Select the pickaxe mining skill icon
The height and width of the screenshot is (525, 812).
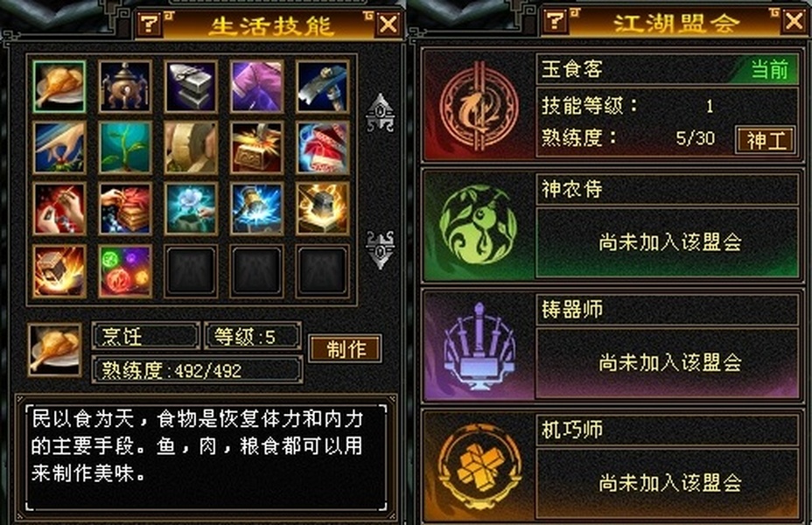click(x=322, y=87)
